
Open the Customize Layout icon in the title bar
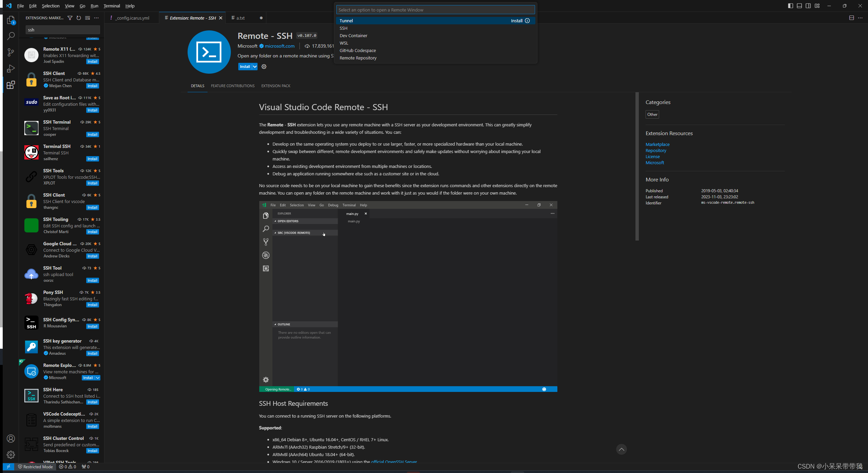click(x=817, y=6)
